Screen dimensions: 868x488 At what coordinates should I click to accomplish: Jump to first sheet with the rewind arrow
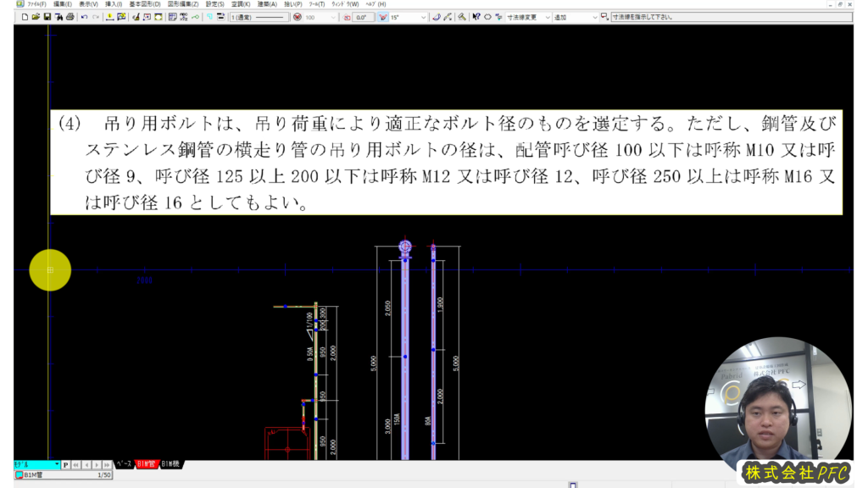(x=76, y=465)
